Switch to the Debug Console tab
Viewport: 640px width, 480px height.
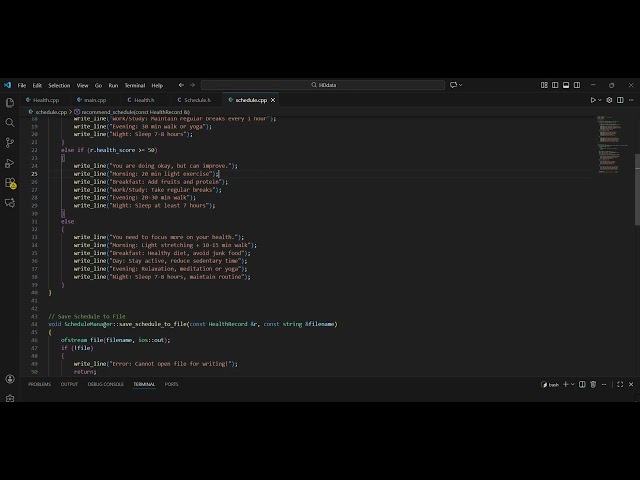pyautogui.click(x=105, y=384)
